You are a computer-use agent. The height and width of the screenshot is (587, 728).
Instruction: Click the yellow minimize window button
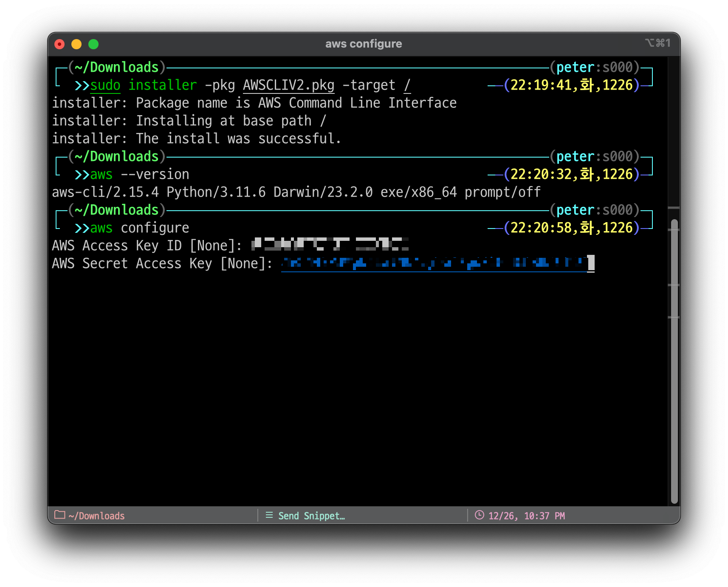[x=76, y=44]
